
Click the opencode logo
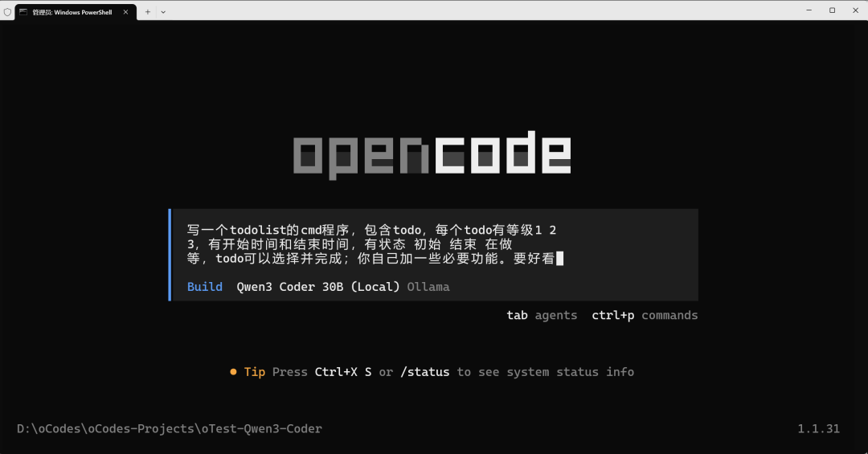point(432,154)
